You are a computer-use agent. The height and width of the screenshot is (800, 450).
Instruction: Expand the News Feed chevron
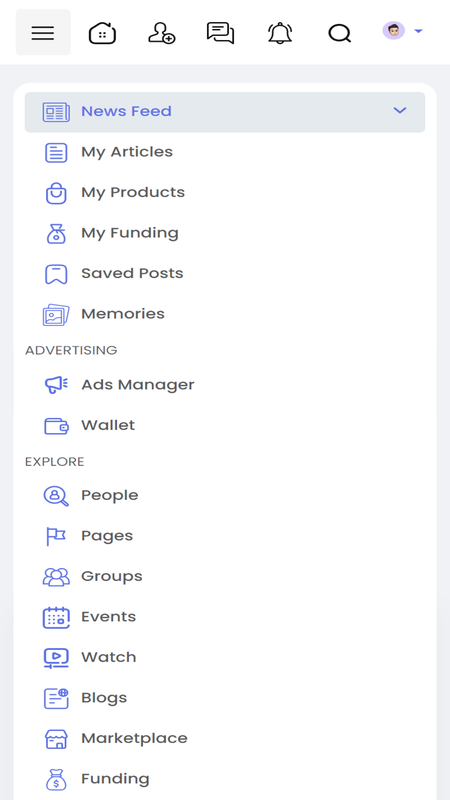(x=400, y=110)
